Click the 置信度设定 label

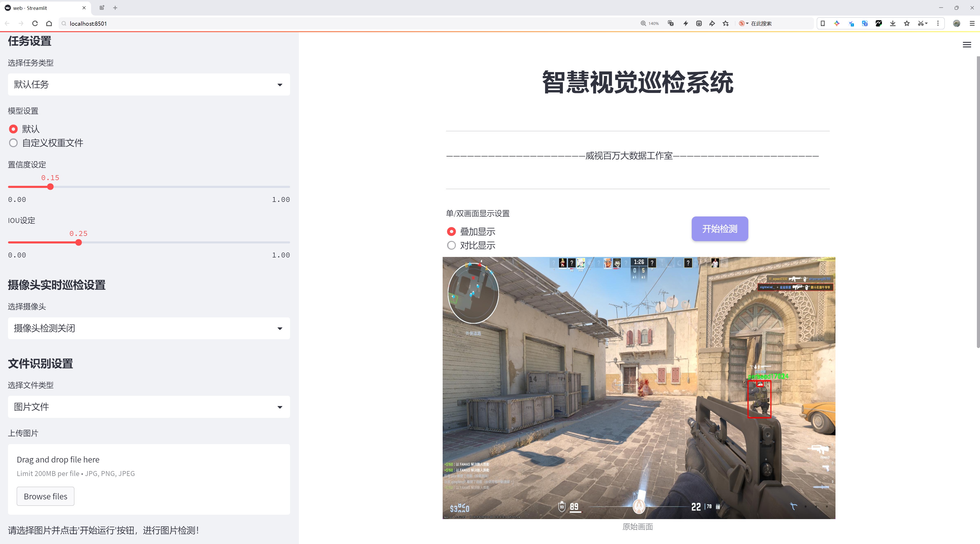click(x=27, y=165)
